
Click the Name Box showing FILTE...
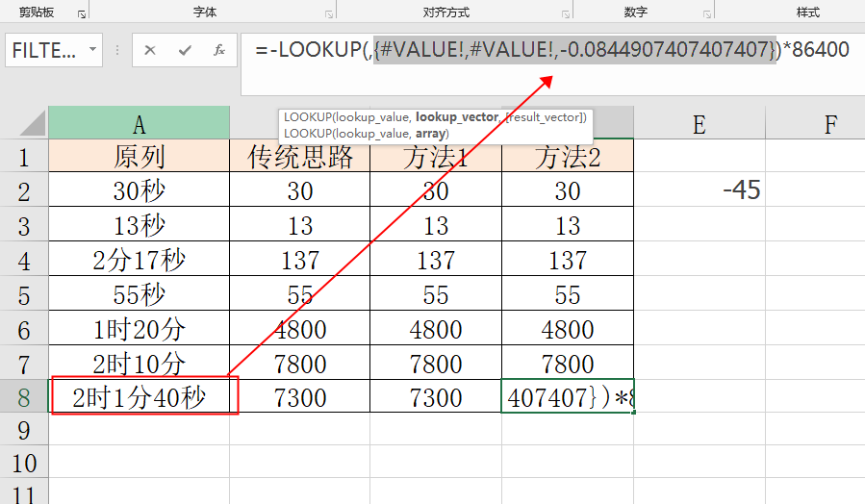[45, 50]
